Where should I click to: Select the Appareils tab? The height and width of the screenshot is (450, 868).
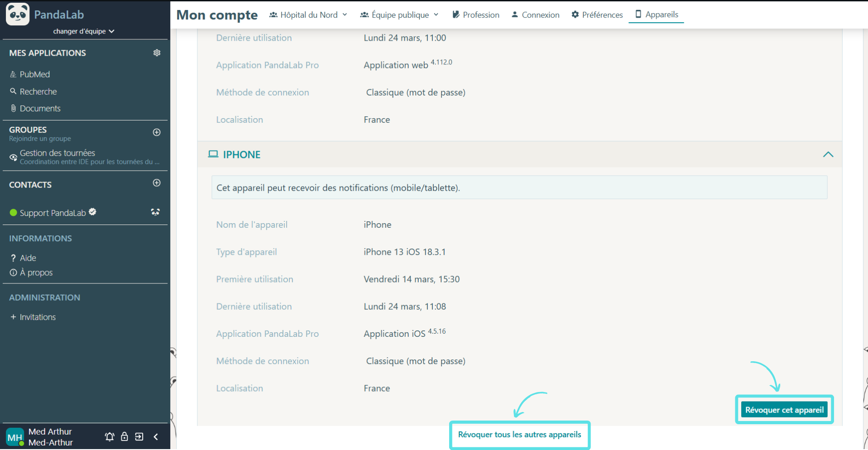click(657, 14)
